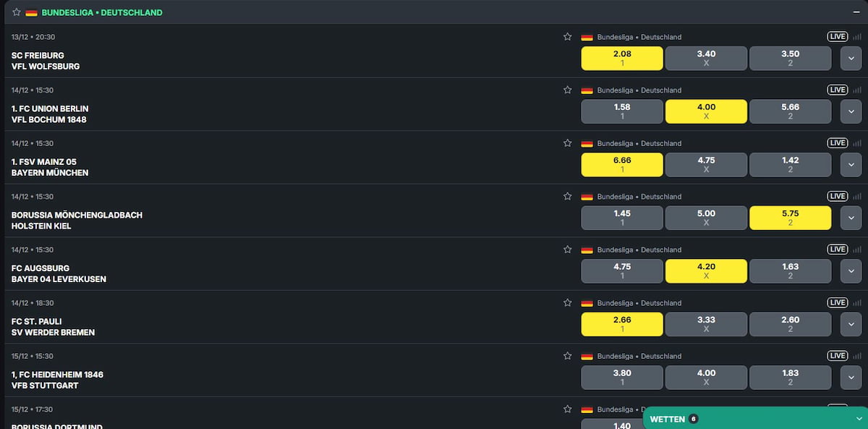The width and height of the screenshot is (868, 429).
Task: Toggle 5.75 away odds for Holstein Kiel
Action: (790, 218)
